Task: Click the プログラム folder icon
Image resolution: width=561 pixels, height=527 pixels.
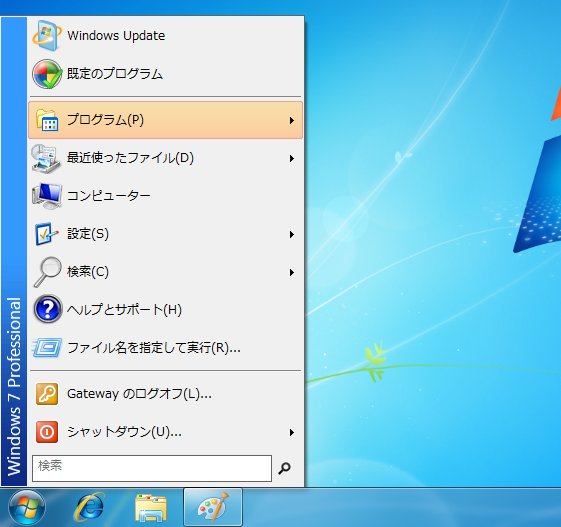Action: (x=47, y=120)
